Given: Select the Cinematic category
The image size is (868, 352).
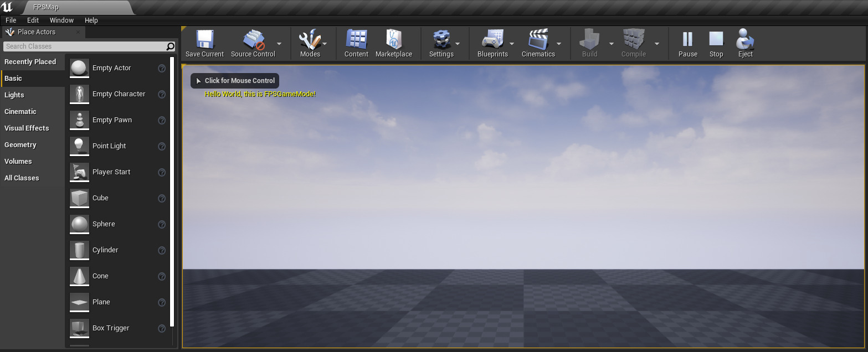Looking at the screenshot, I should coord(33,112).
